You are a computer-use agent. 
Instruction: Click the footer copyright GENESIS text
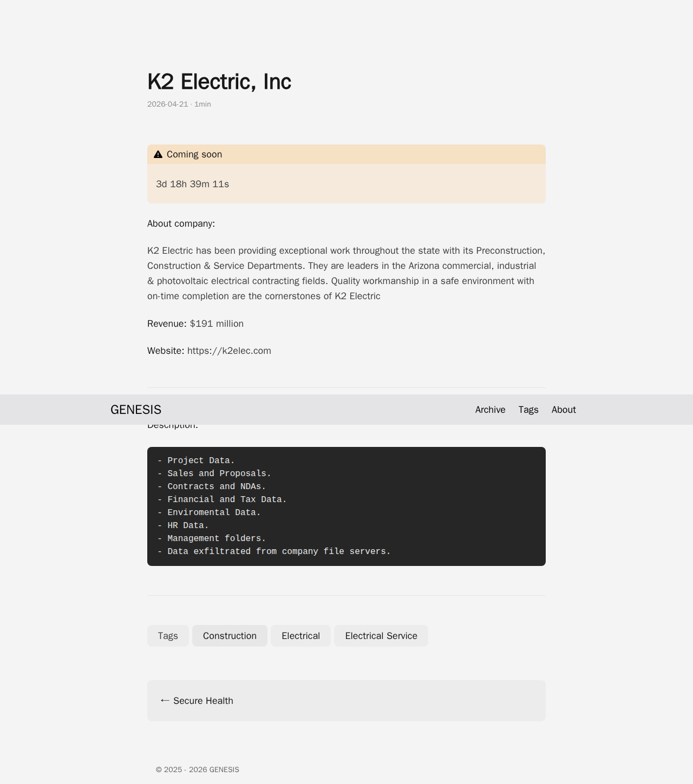pyautogui.click(x=197, y=769)
